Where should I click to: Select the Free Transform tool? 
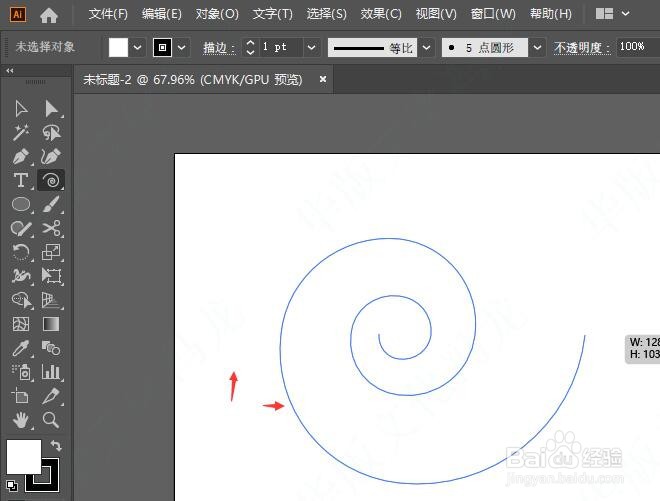[x=51, y=276]
